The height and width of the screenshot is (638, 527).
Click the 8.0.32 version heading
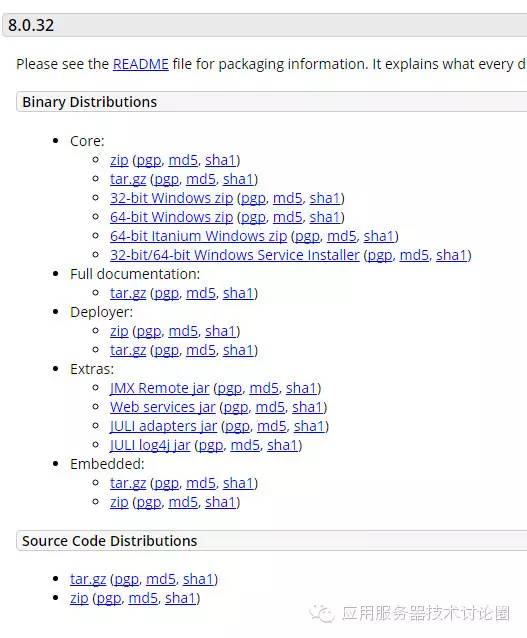click(31, 25)
